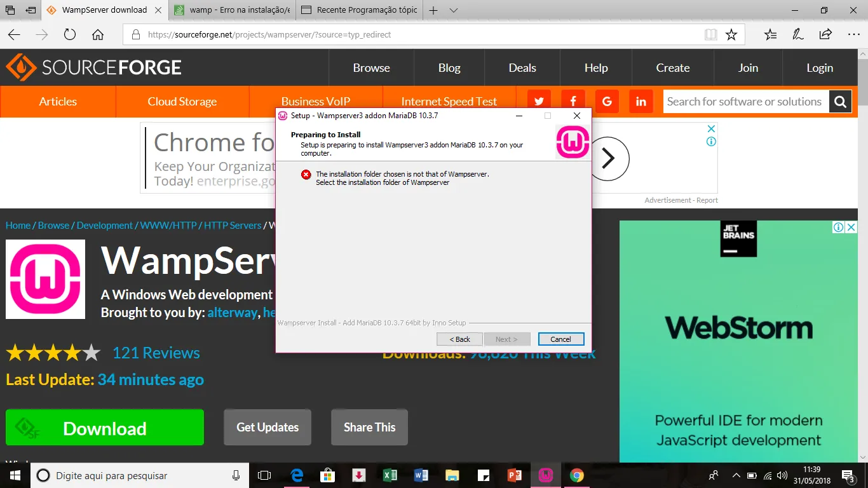The image size is (868, 488).
Task: Open the Deals page
Action: coord(522,68)
